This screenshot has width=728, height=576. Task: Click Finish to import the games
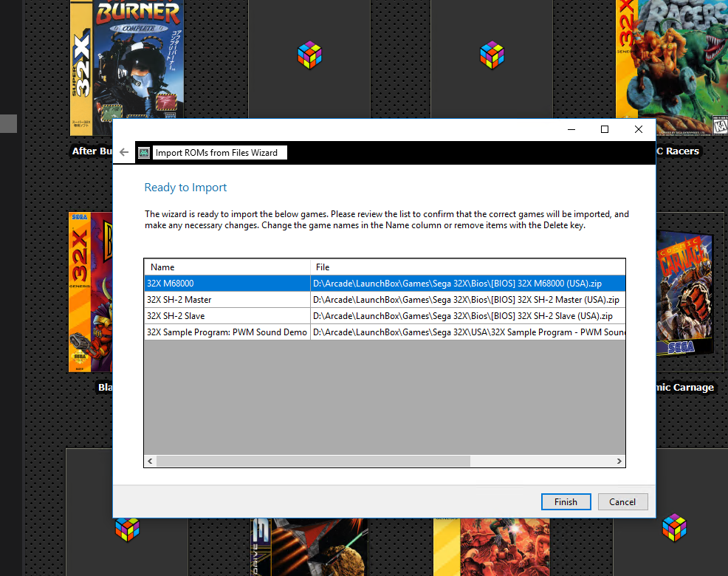coord(566,501)
